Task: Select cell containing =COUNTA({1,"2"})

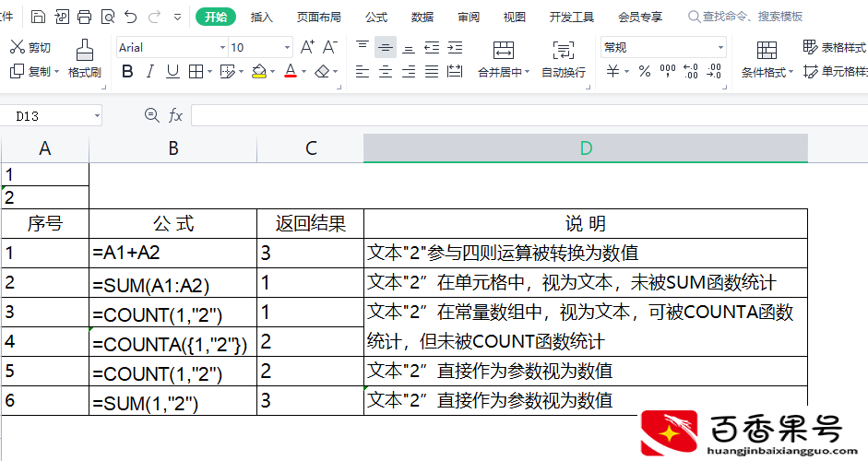Action: [x=172, y=341]
